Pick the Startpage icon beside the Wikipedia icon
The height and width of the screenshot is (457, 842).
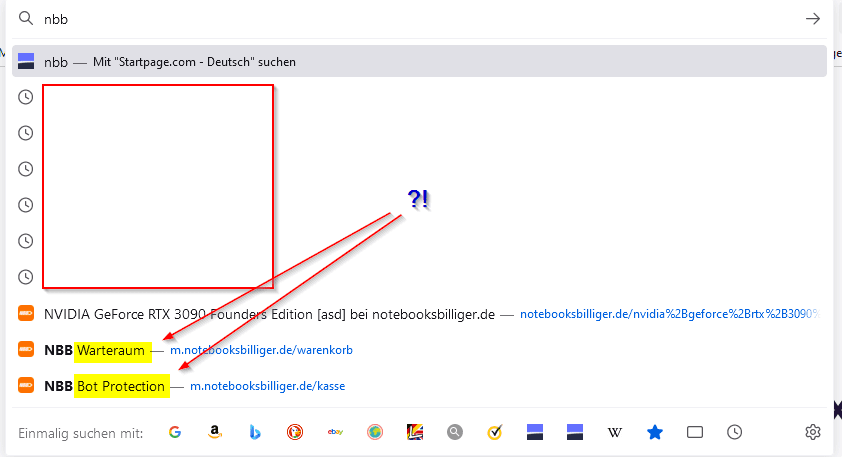click(575, 432)
